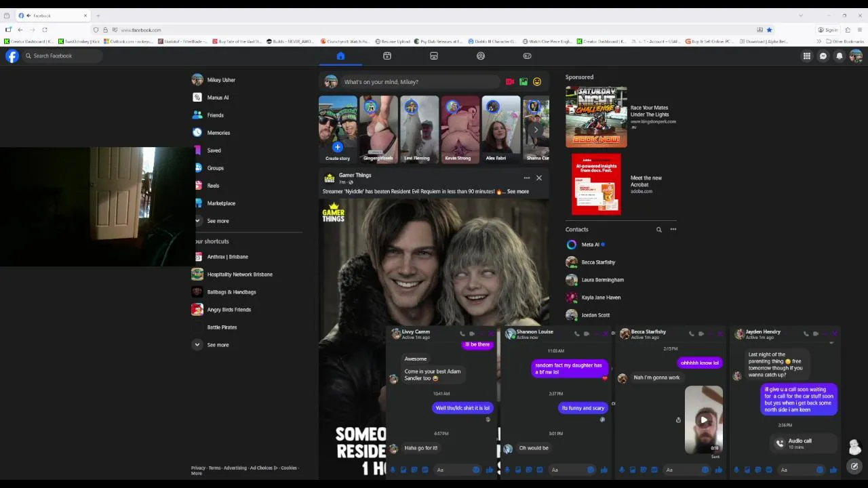Open the Groups tab in top navigation
868x488 pixels.
(x=481, y=56)
